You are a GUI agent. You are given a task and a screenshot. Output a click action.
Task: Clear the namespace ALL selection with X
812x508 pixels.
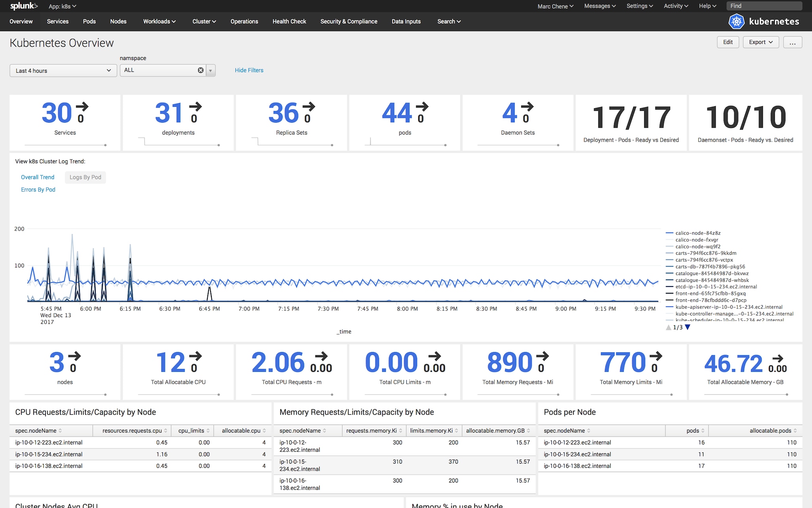coord(201,70)
